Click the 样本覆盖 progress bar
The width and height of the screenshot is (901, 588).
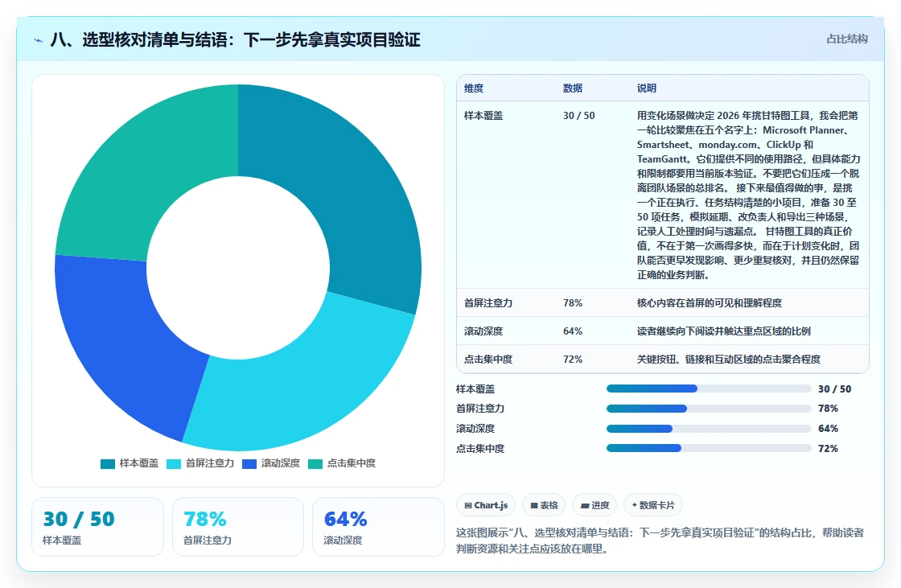point(709,389)
